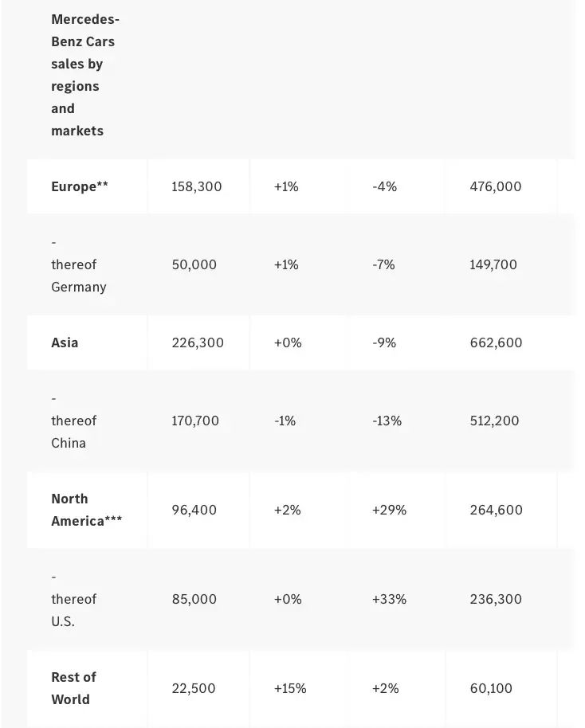
Task: Select Europe sales value 158,300
Action: (197, 186)
